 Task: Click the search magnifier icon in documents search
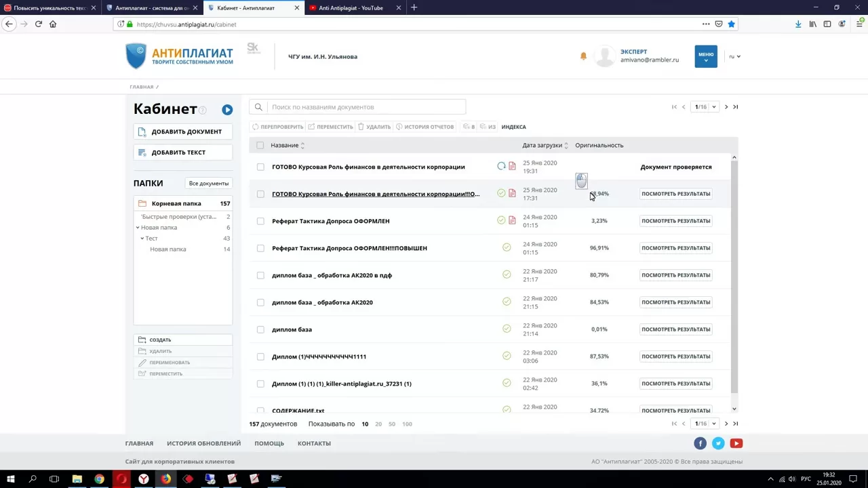pyautogui.click(x=258, y=107)
